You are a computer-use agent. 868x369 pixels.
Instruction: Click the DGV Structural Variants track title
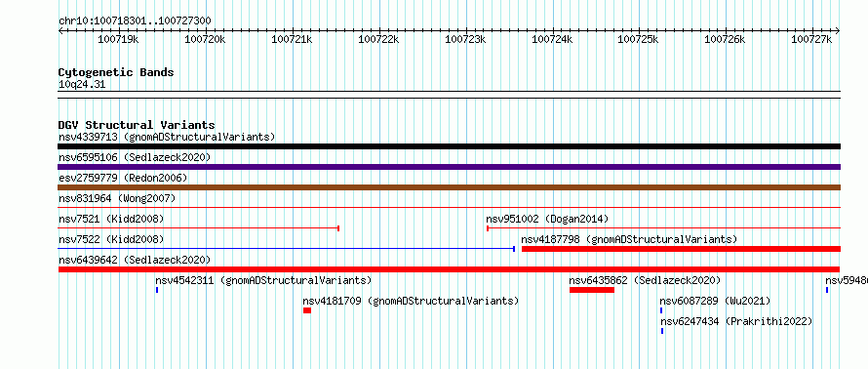(x=137, y=125)
